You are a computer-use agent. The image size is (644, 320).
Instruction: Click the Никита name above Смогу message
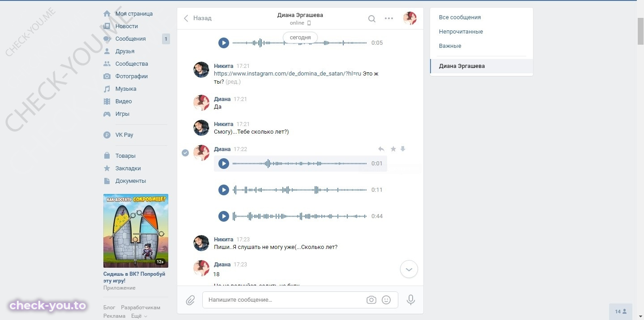(223, 124)
